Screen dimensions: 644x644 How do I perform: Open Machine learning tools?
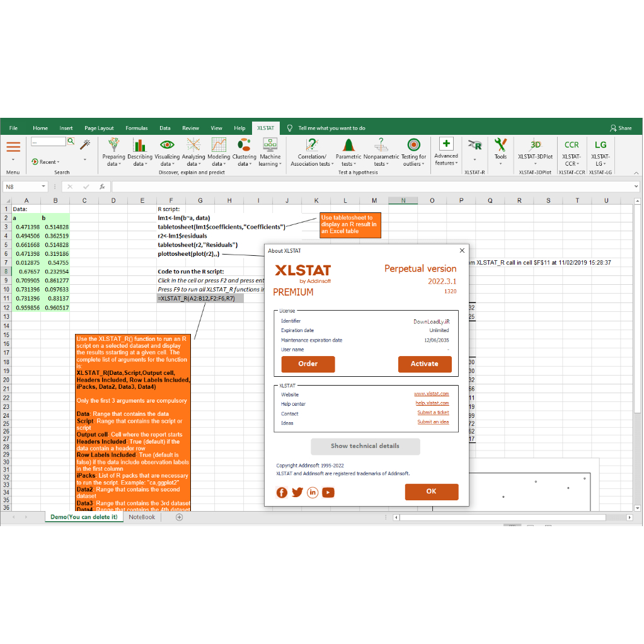[x=270, y=152]
